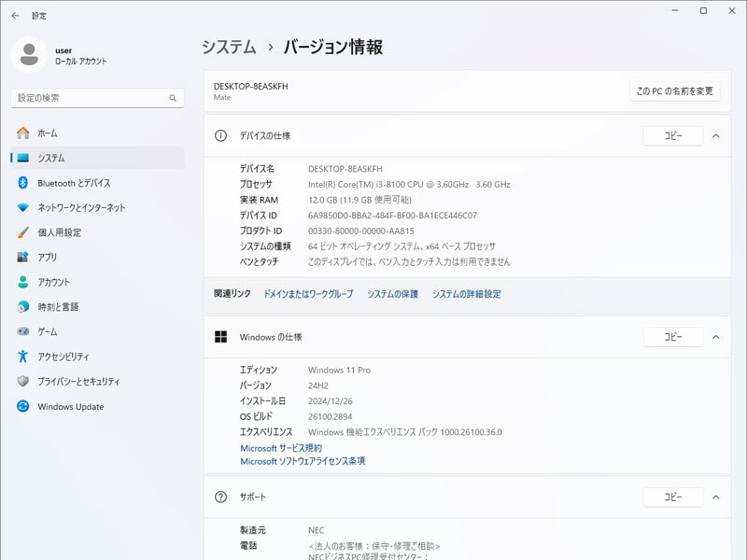Viewport: 747px width, 560px height.
Task: Click the ゲーム controller icon
Action: [22, 331]
